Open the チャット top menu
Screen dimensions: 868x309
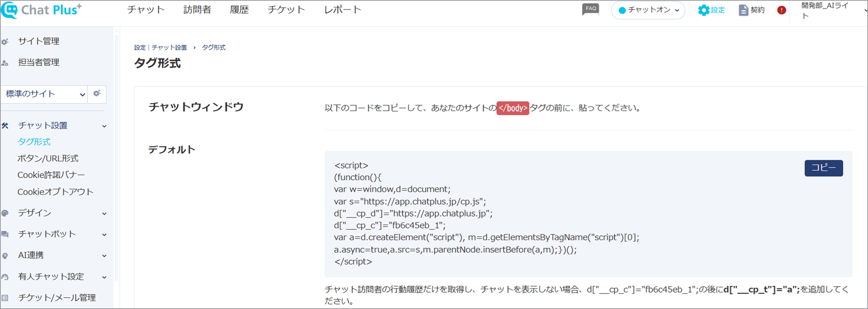(146, 10)
